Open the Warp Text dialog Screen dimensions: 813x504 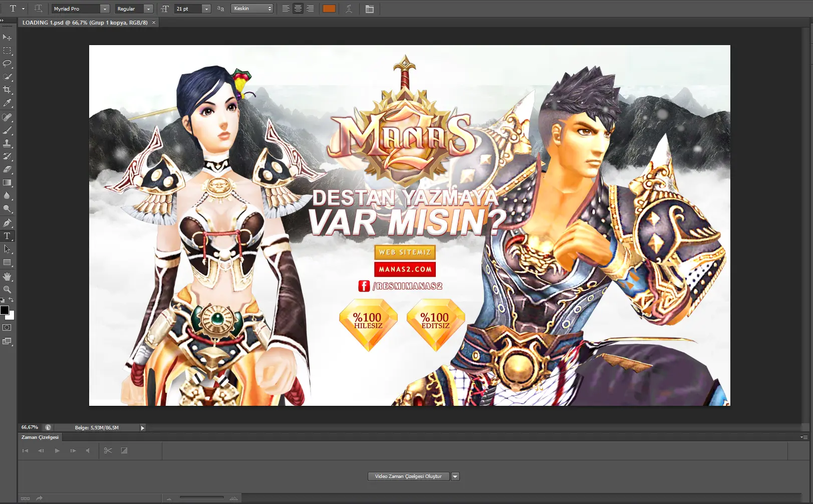pos(349,9)
